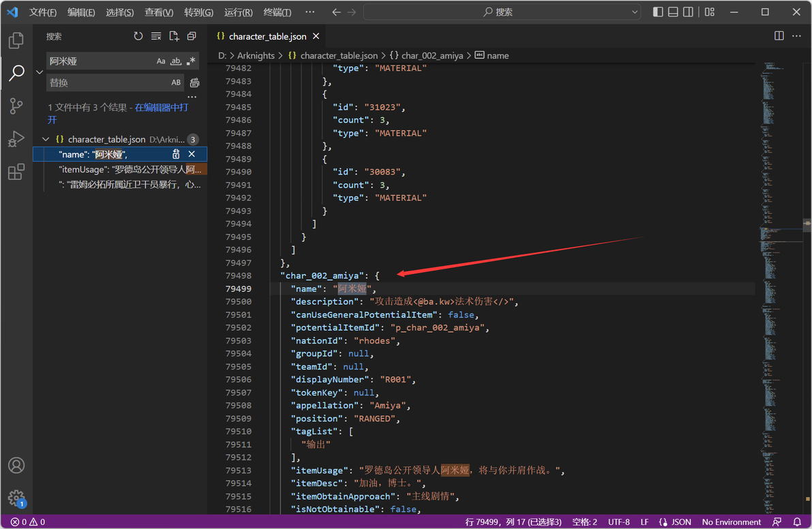Change the JSON language mode
Screen dimensions: 812x529
pyautogui.click(x=675, y=522)
